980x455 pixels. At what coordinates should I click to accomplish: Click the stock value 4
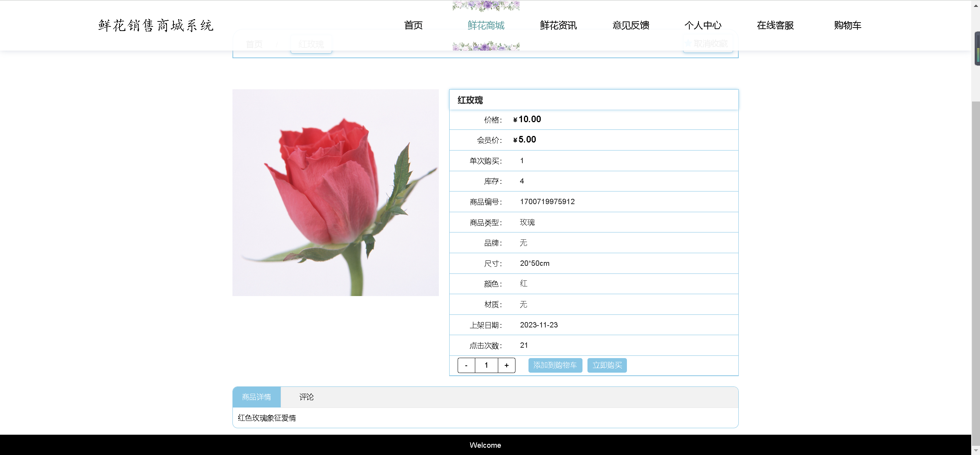click(x=522, y=181)
